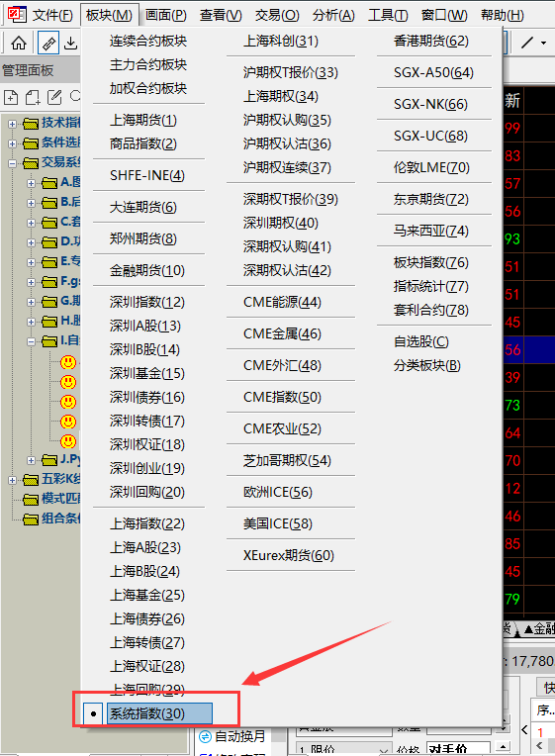
Task: Open the 查看(V) menu
Action: point(221,15)
